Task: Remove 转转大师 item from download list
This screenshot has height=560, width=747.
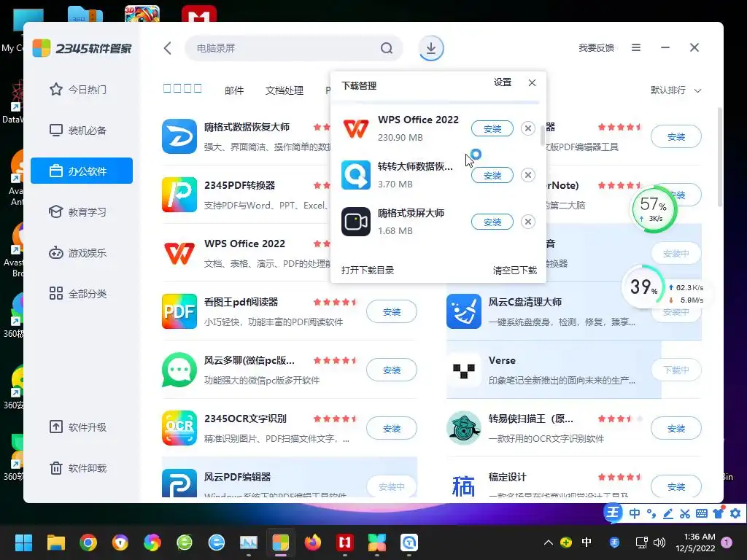Action: [528, 175]
